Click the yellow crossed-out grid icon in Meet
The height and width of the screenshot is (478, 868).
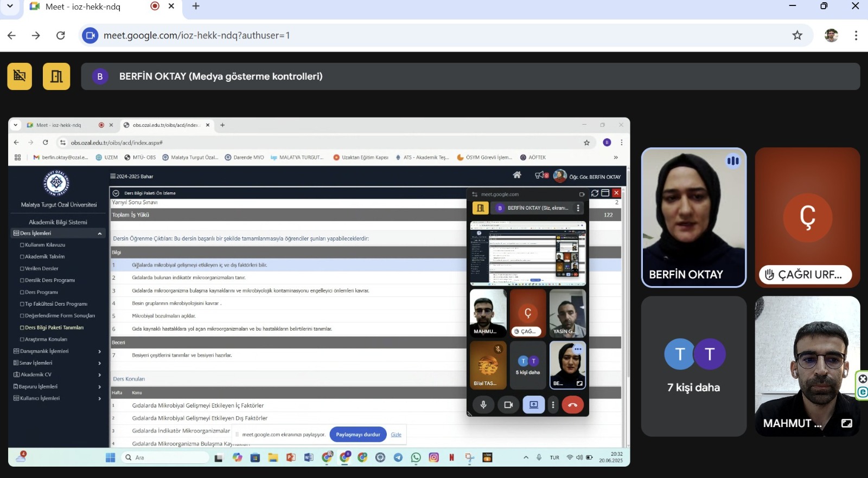(x=20, y=76)
